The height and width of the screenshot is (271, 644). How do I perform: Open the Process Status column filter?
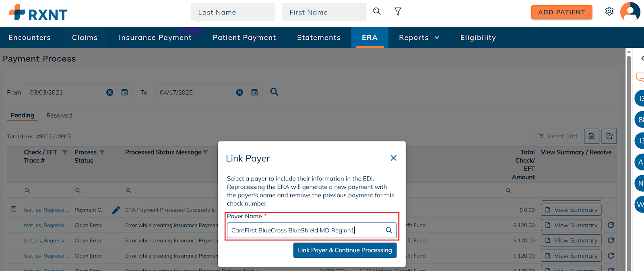[102, 152]
